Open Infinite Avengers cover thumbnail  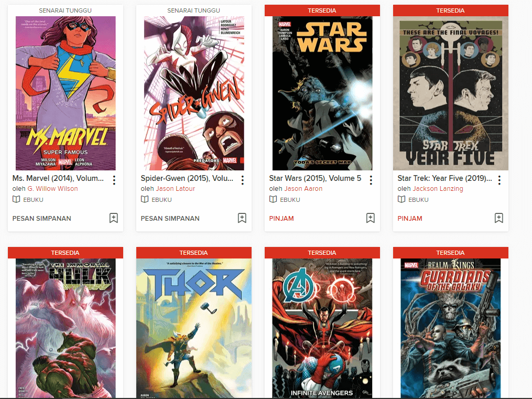pyautogui.click(x=322, y=328)
